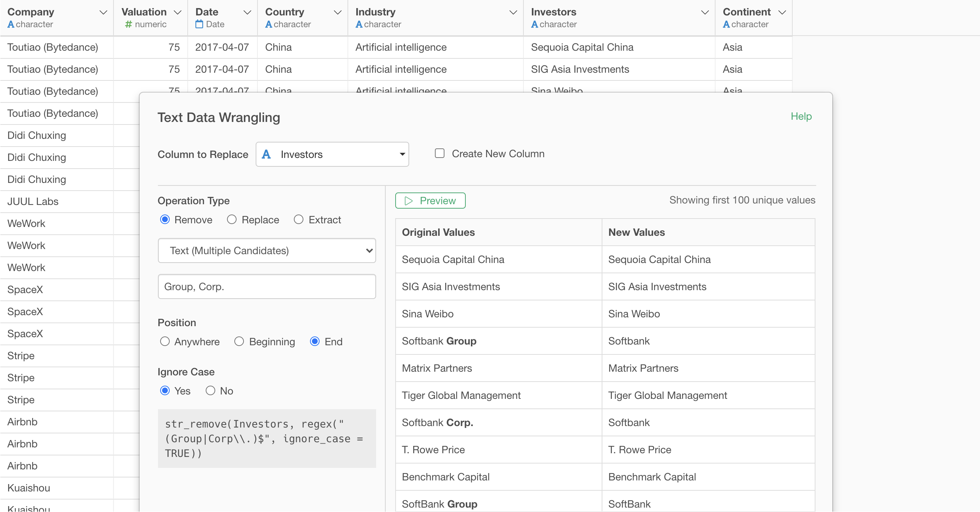Open the Text (Multiple Candidates) dropdown
The width and height of the screenshot is (980, 512).
click(267, 251)
